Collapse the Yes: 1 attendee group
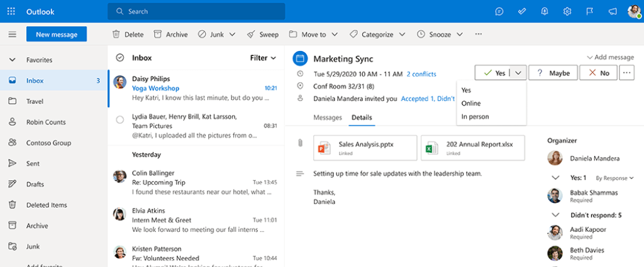The height and width of the screenshot is (267, 644). tap(556, 178)
